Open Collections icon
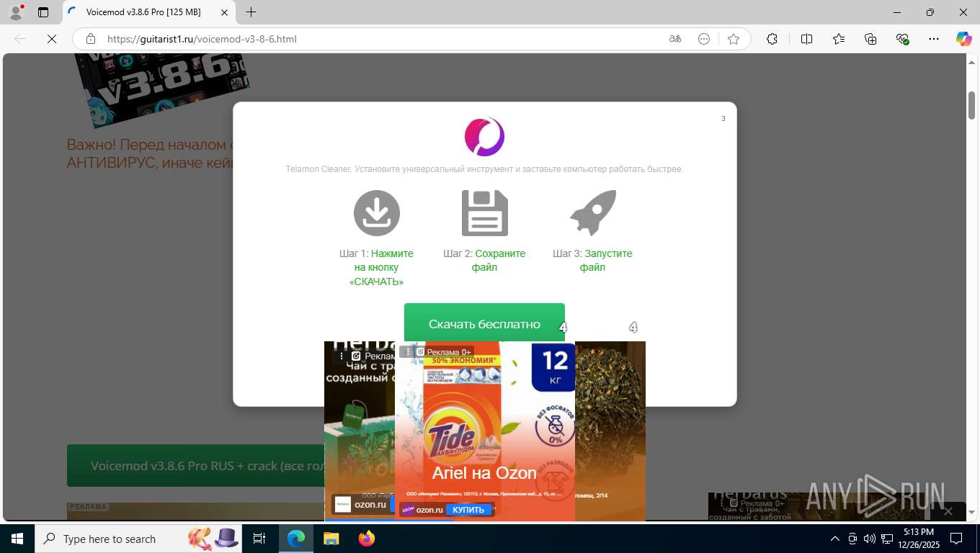The image size is (980, 553). [x=870, y=39]
